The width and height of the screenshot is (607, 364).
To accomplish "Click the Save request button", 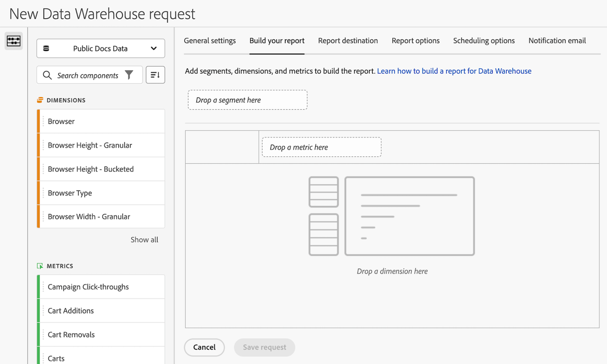I will click(264, 347).
